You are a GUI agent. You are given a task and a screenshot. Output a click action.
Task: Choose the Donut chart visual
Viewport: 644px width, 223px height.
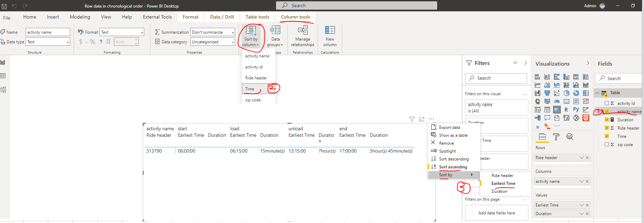(x=576, y=93)
